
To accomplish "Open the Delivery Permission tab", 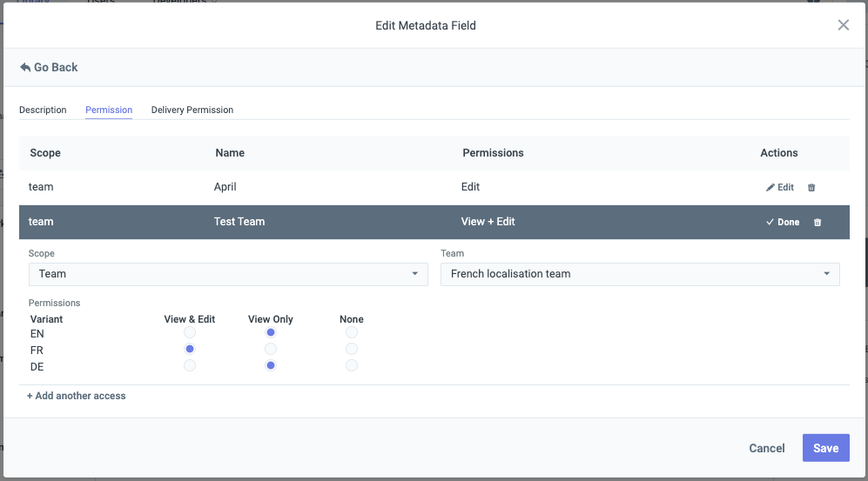I will [x=192, y=110].
